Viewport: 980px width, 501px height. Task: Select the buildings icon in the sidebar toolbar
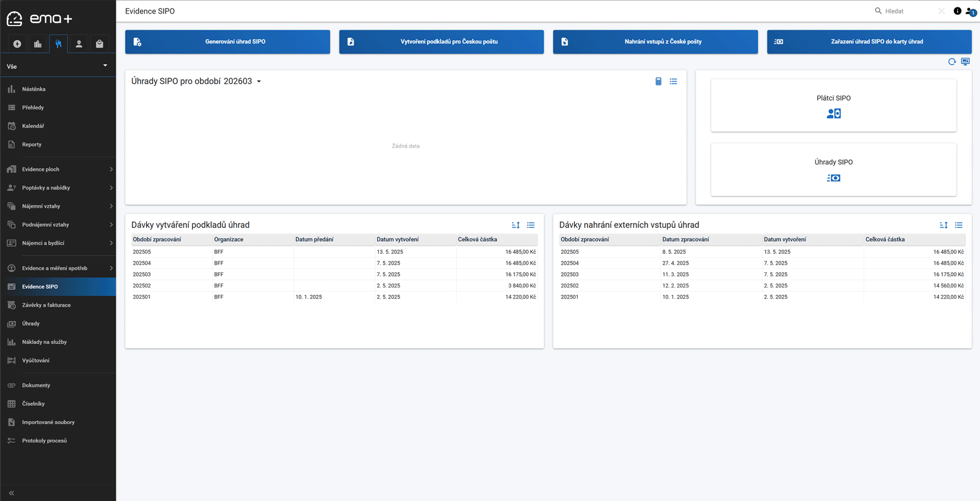click(x=38, y=44)
